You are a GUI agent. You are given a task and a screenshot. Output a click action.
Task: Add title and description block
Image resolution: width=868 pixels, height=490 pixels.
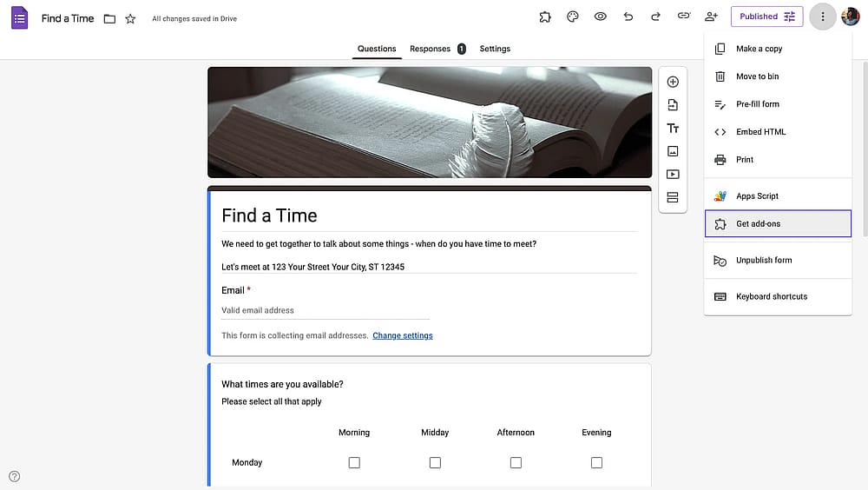coord(674,128)
